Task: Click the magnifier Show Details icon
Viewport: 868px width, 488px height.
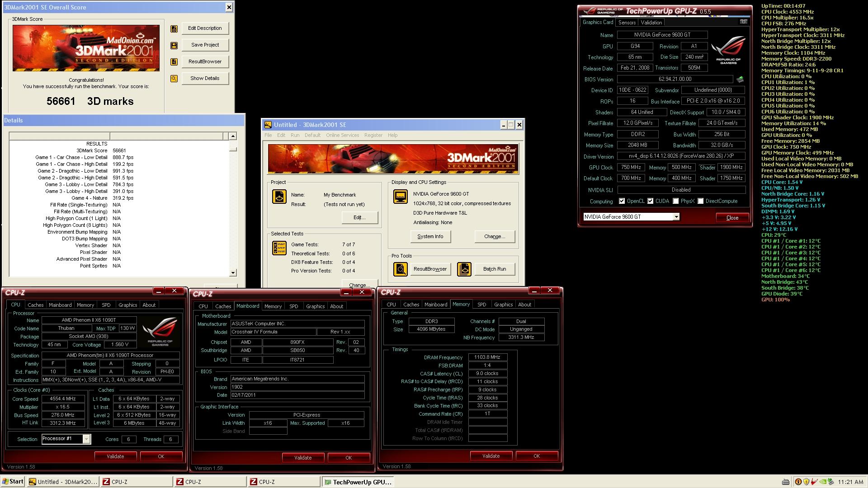Action: (174, 79)
